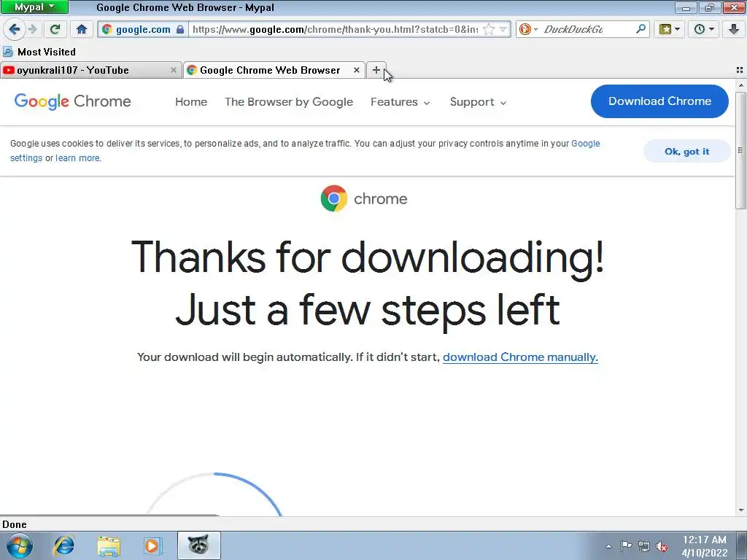The image size is (747, 560).
Task: Reload the current page
Action: tap(55, 29)
